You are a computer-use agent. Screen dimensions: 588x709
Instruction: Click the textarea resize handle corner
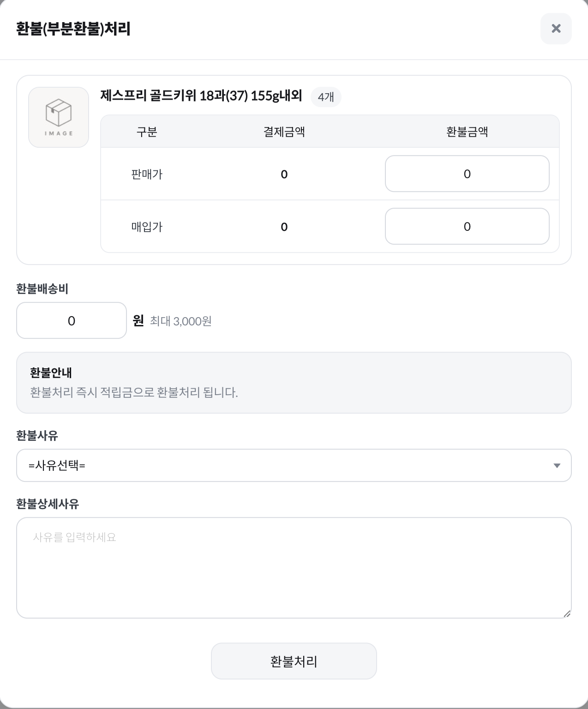pyautogui.click(x=567, y=613)
